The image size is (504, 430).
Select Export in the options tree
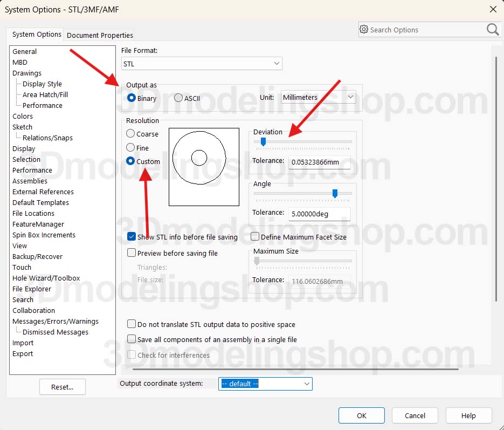(23, 353)
